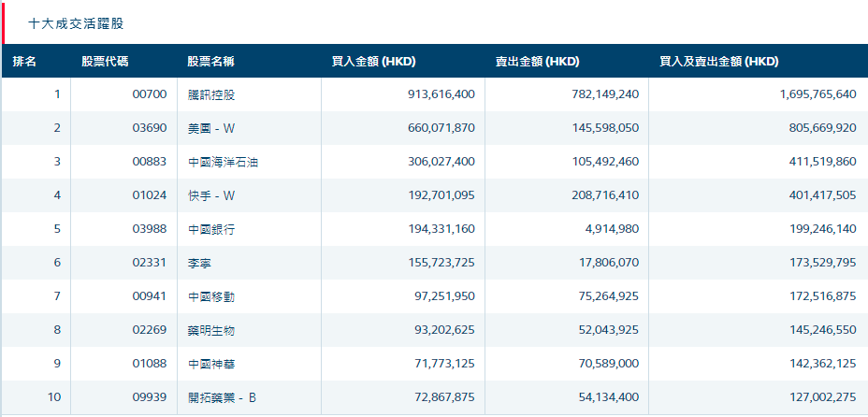Image resolution: width=868 pixels, height=417 pixels.
Task: Click rank number 1 in 騰訊控股 row
Action: click(58, 94)
